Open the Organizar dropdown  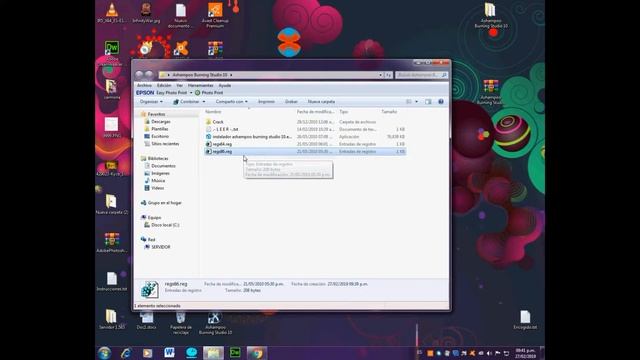(151, 102)
